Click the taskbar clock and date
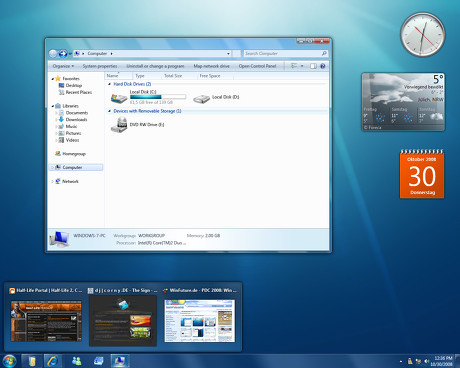460x368 pixels. (443, 361)
